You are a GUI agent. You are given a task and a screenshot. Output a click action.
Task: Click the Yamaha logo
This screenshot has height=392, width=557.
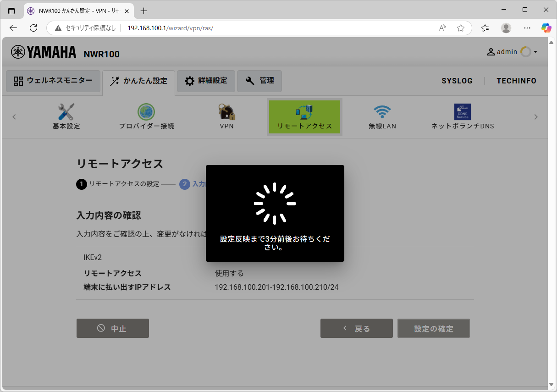[44, 52]
